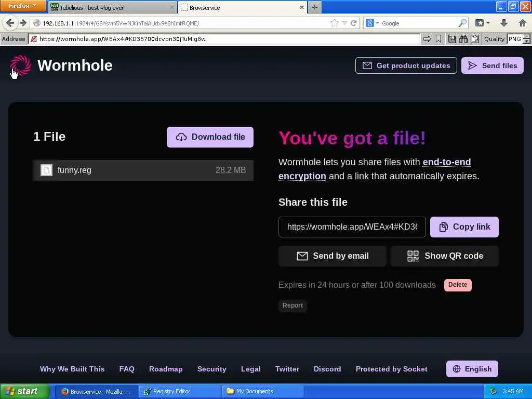Click the share link URL field

click(x=352, y=227)
